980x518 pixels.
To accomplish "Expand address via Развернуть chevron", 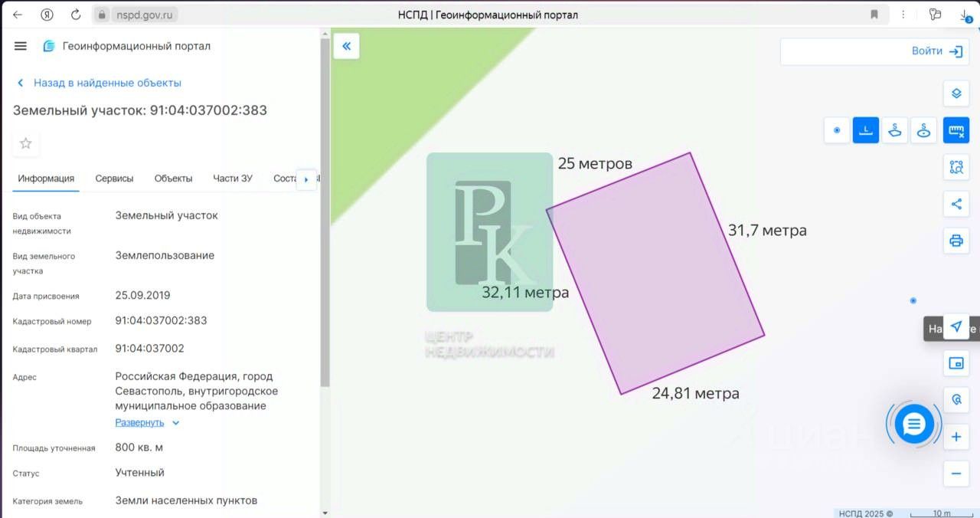I will click(x=175, y=422).
